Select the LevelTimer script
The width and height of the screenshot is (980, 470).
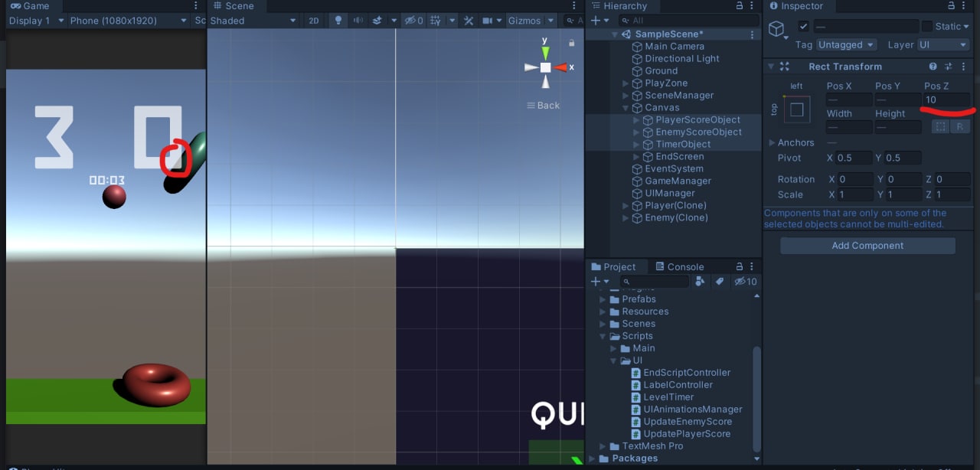pos(668,397)
